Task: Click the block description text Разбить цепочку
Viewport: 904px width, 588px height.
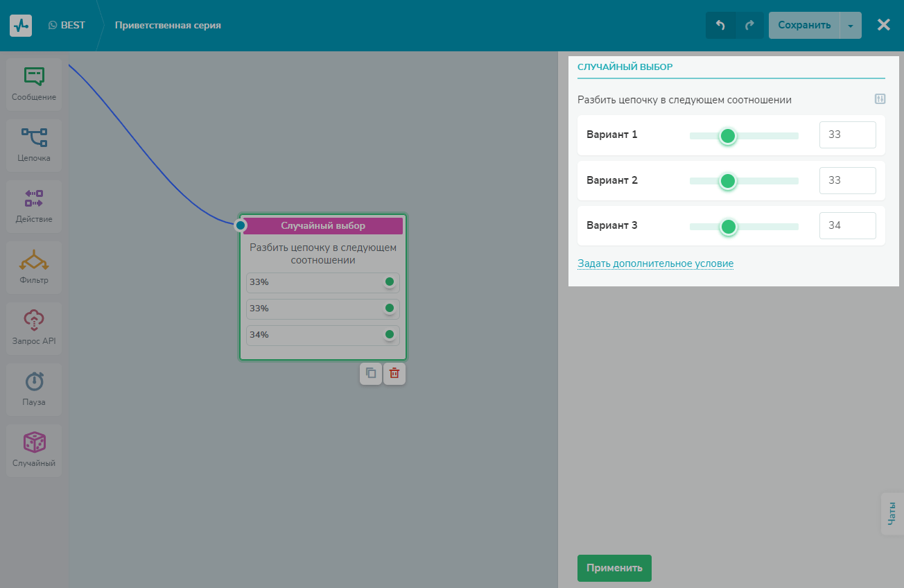Action: coord(323,254)
